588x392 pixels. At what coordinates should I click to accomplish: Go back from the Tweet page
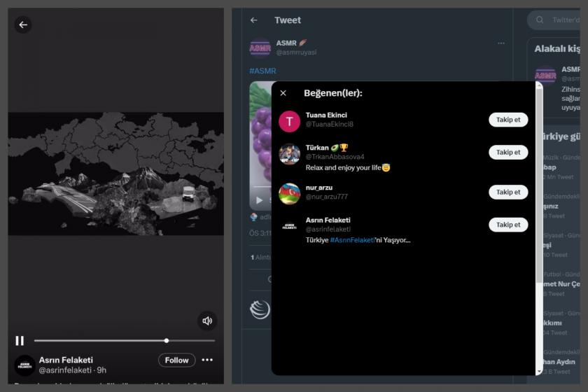click(x=254, y=20)
